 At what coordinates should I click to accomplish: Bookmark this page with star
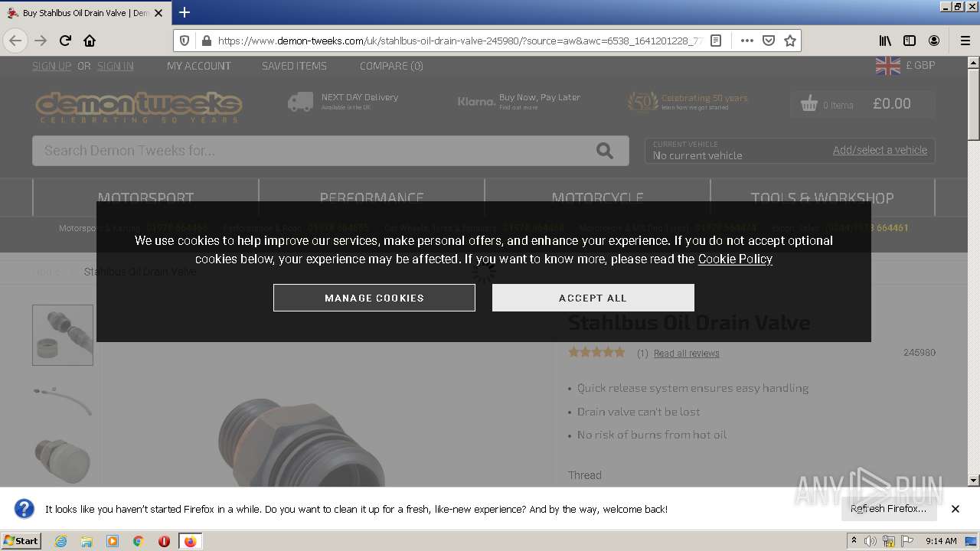tap(790, 41)
